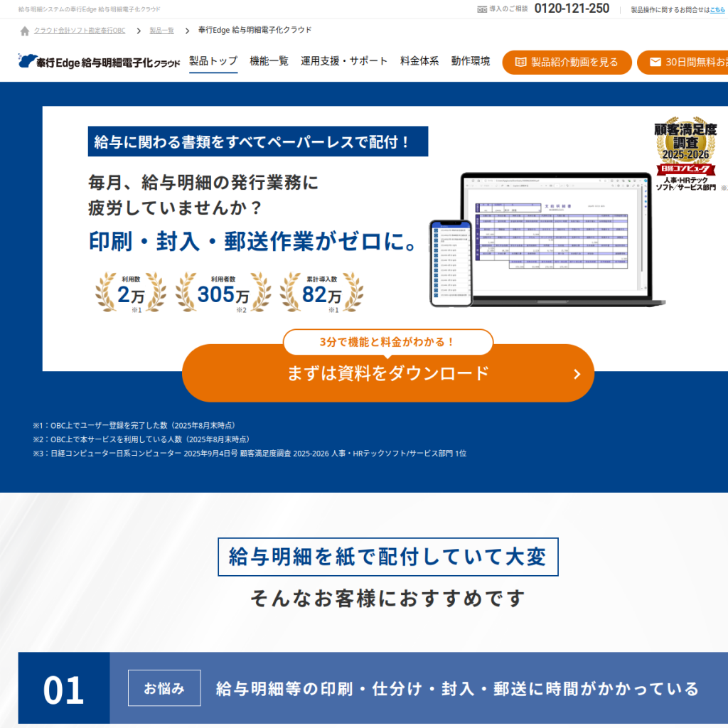Screen dimensions: 728x728
Task: Click the 奉行Edge 給与明細電子化クラウド logo
Action: pyautogui.click(x=99, y=62)
